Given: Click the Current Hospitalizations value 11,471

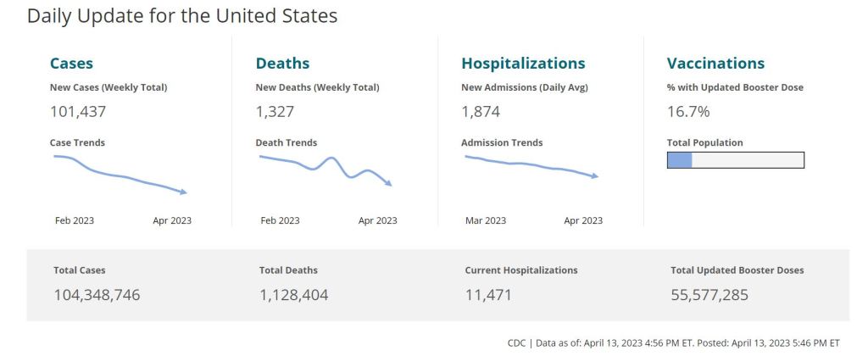Looking at the screenshot, I should point(488,295).
